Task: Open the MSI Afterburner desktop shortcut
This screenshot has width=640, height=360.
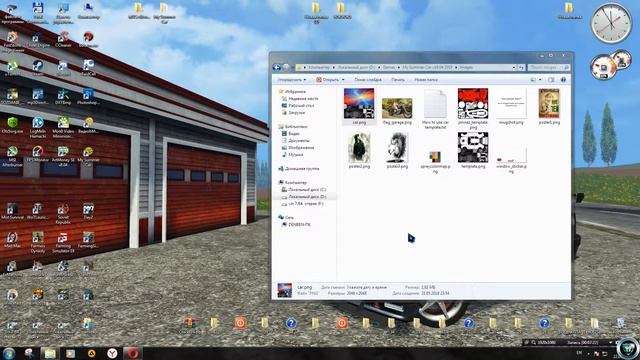Action: point(12,157)
